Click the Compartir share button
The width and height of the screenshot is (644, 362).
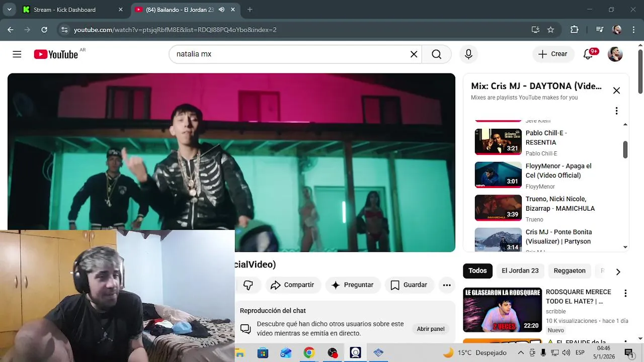(292, 285)
